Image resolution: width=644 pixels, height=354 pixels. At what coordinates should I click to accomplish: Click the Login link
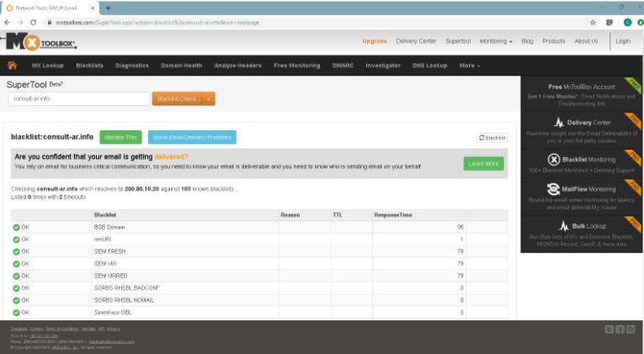coord(623,41)
